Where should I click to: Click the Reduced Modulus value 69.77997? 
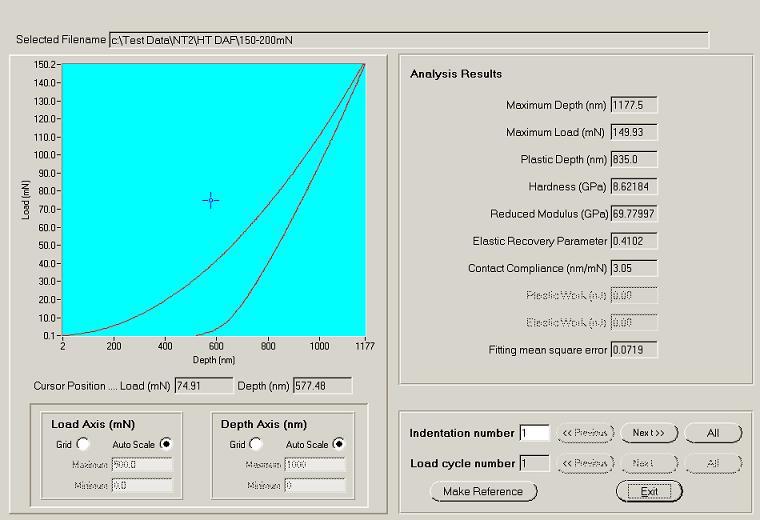point(634,214)
